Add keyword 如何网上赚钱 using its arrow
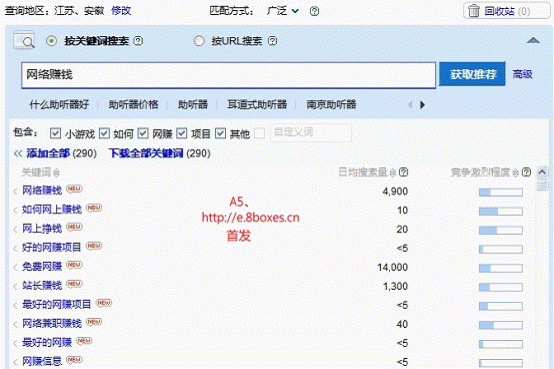 (x=15, y=211)
